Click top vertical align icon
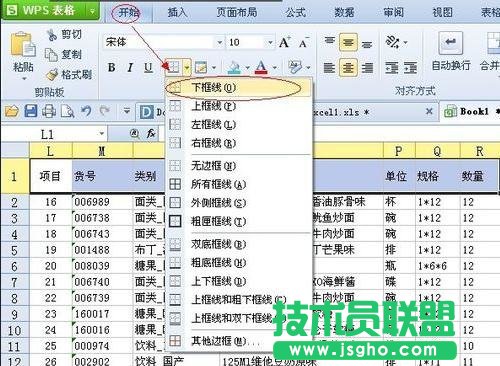500x366 pixels. point(330,42)
